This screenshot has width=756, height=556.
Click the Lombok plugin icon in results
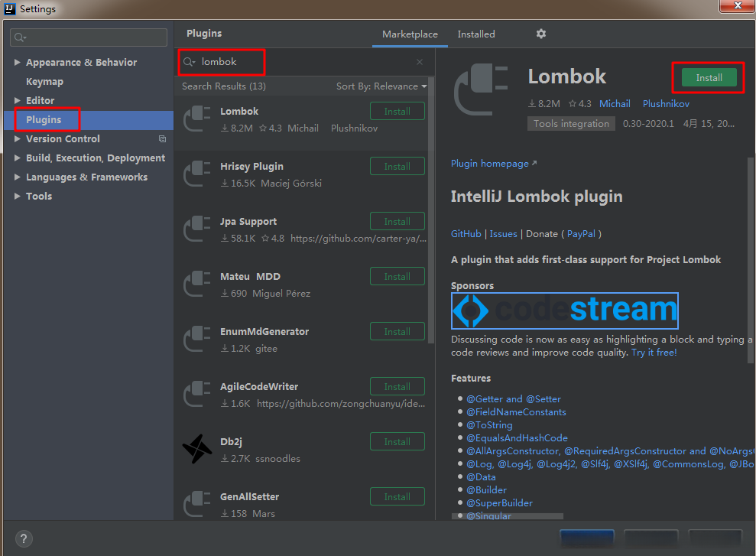click(x=196, y=119)
